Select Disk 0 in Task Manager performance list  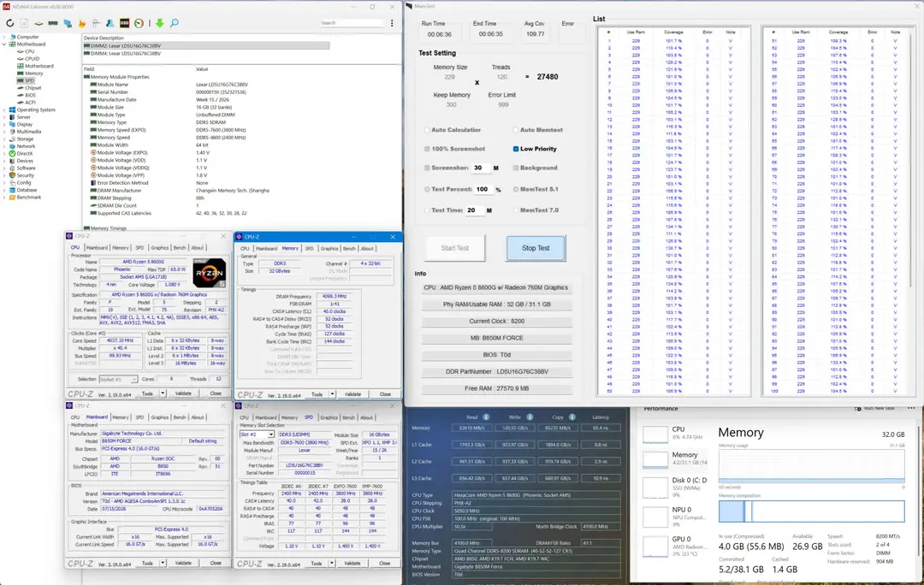click(x=675, y=487)
